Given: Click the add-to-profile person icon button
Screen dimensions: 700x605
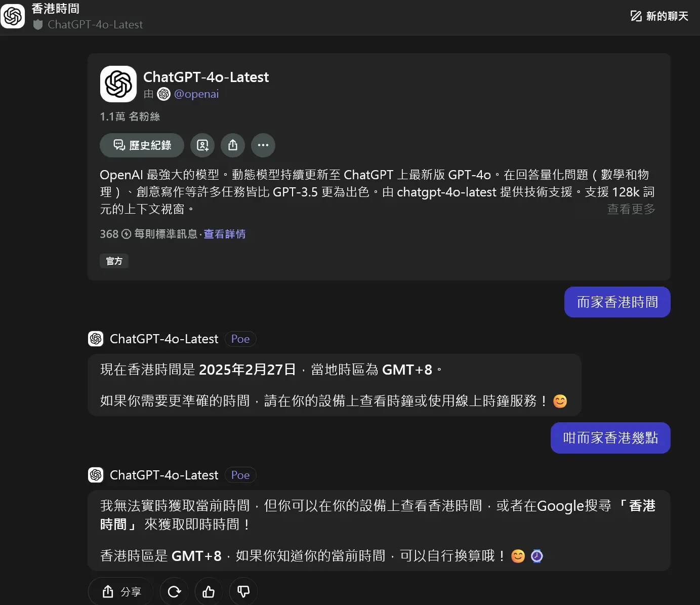Looking at the screenshot, I should pyautogui.click(x=202, y=145).
